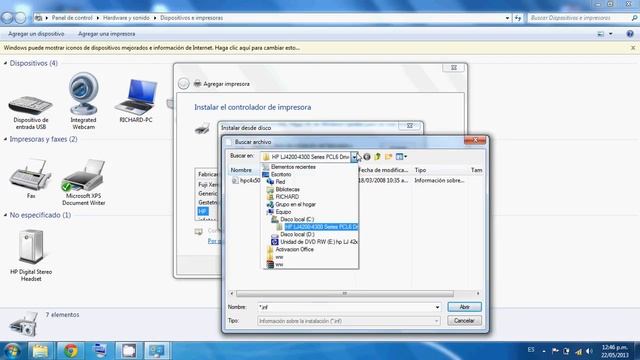Select Grupo en el hogar entry
The image size is (640, 360).
295,204
